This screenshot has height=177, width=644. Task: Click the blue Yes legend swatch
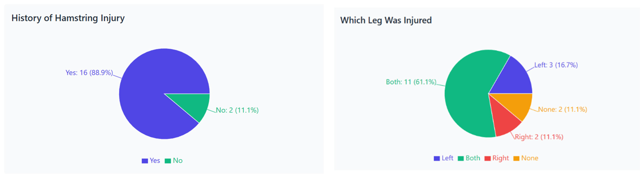point(145,161)
